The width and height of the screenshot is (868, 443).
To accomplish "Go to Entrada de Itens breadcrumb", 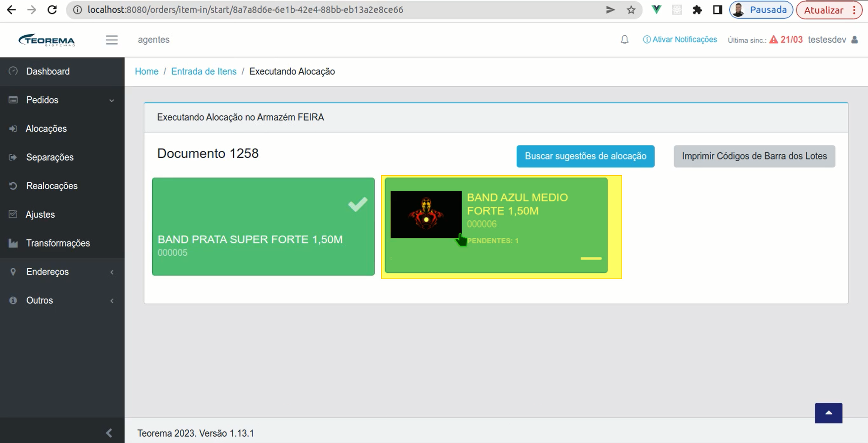I will pyautogui.click(x=204, y=71).
